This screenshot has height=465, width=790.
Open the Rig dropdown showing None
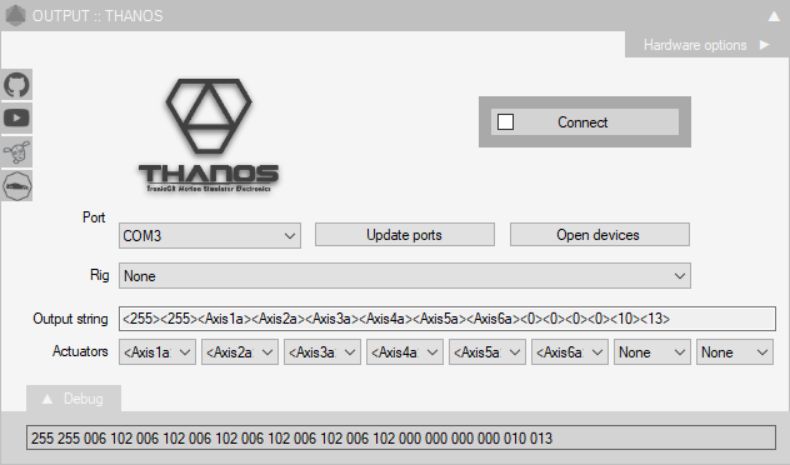click(405, 276)
